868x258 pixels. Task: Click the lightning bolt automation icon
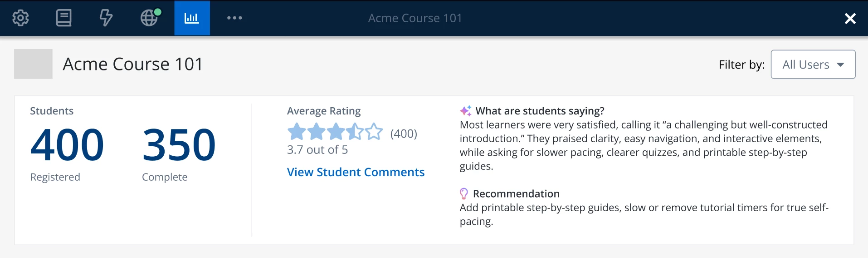106,18
